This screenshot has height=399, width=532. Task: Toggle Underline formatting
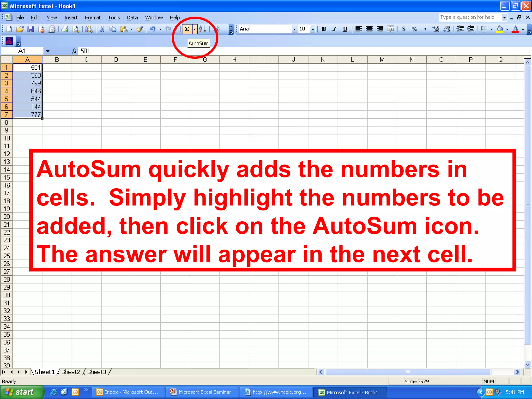(345, 29)
